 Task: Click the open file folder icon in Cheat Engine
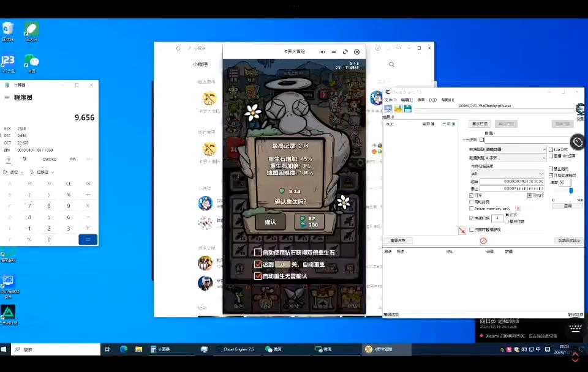(398, 109)
